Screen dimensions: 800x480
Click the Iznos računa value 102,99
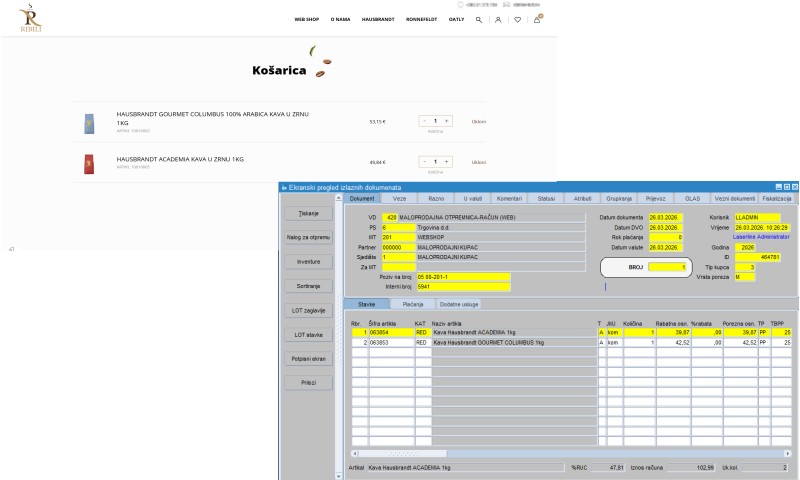point(691,467)
